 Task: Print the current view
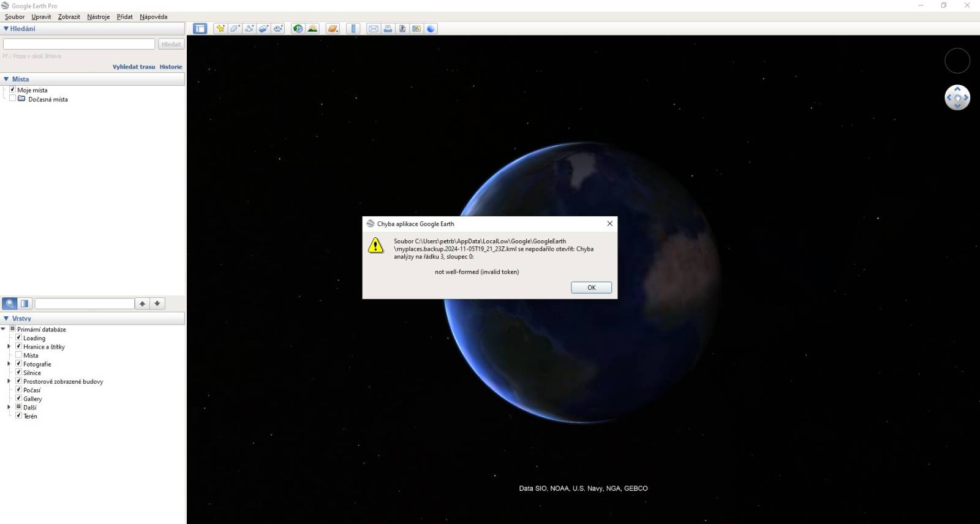tap(388, 29)
